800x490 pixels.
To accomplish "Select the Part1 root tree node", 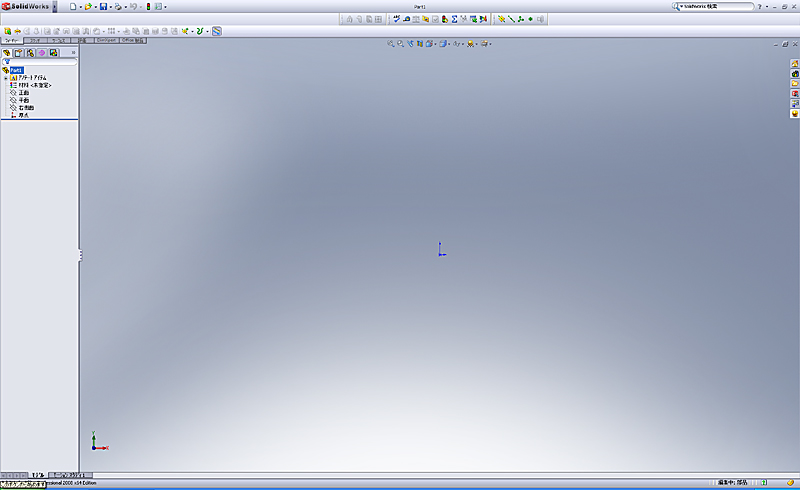I will (x=17, y=70).
